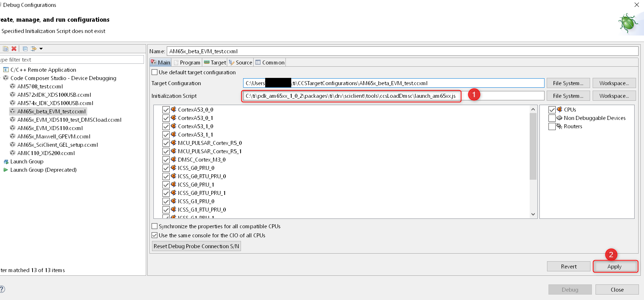Collapse all configurations in the tree
The image size is (644, 300).
click(x=25, y=49)
